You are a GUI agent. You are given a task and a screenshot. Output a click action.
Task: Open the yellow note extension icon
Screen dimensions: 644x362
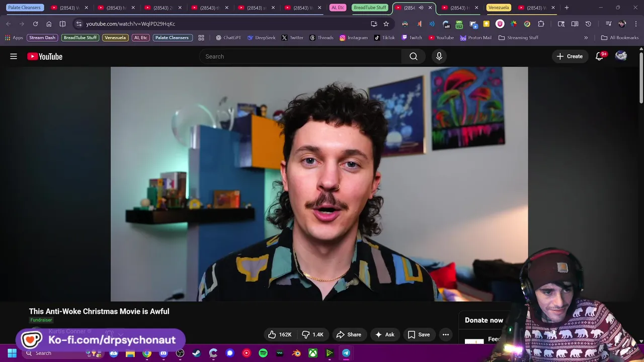click(x=486, y=24)
